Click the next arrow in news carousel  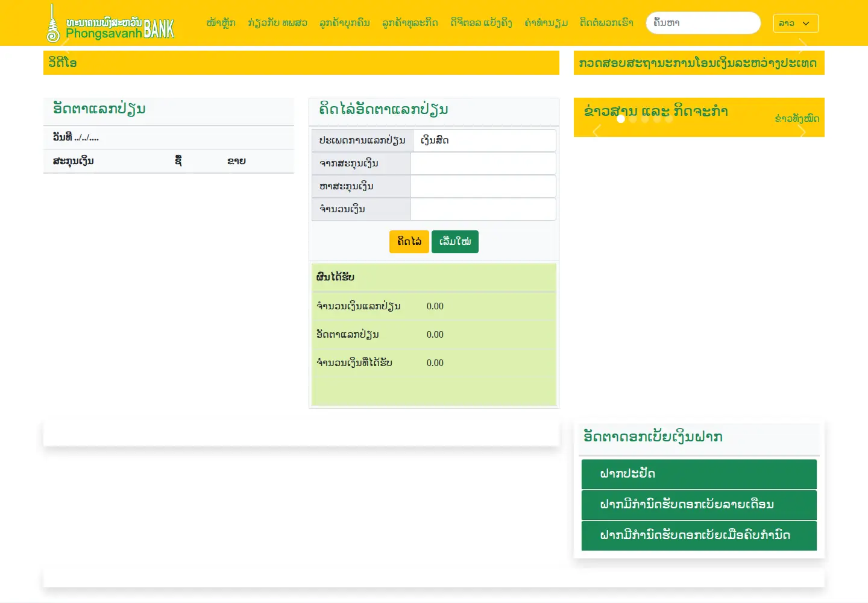click(802, 131)
